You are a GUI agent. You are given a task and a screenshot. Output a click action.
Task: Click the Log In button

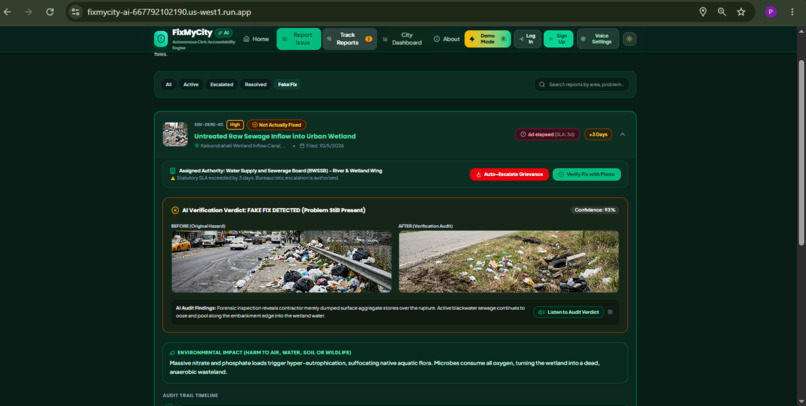coord(527,39)
